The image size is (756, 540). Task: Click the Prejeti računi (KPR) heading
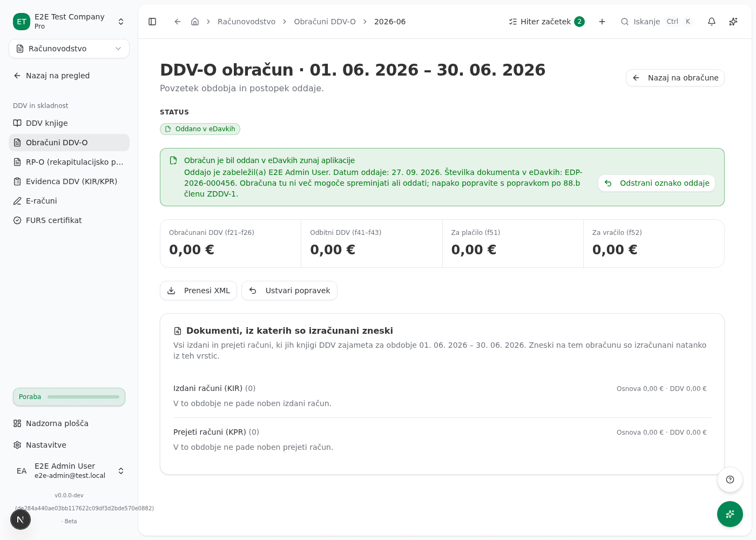[x=210, y=432]
